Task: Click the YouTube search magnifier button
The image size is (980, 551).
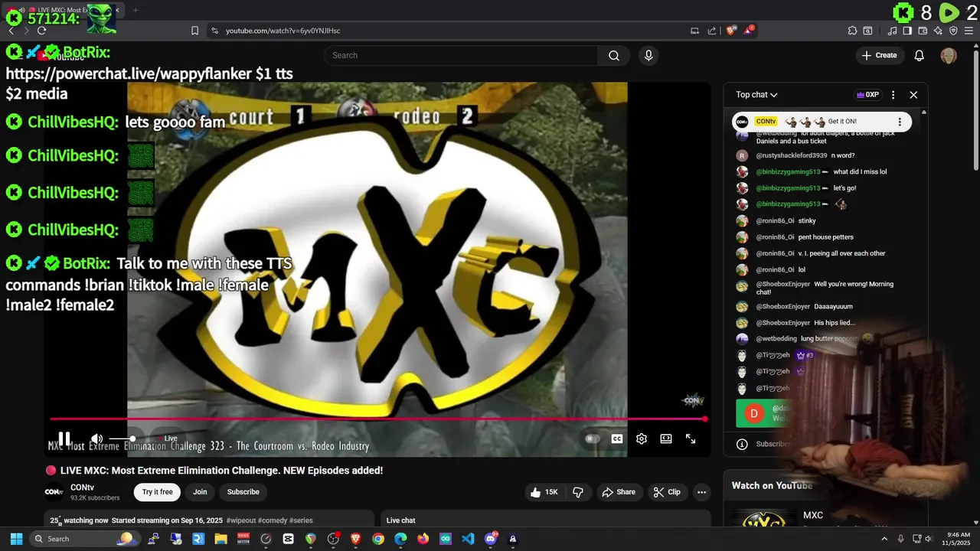Action: 614,55
